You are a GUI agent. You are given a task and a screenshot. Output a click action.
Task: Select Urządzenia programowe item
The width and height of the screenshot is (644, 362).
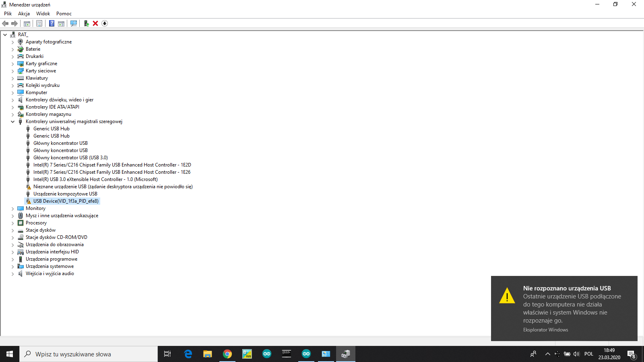[x=52, y=259]
